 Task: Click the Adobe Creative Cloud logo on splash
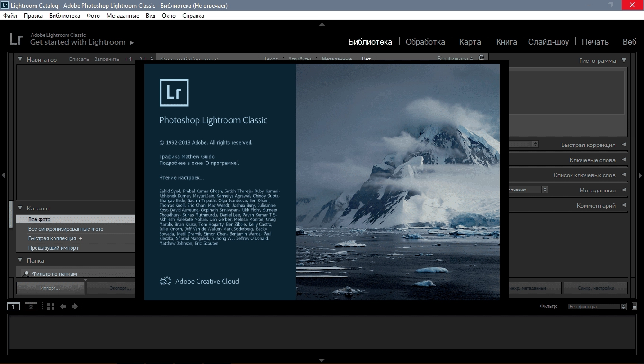165,281
